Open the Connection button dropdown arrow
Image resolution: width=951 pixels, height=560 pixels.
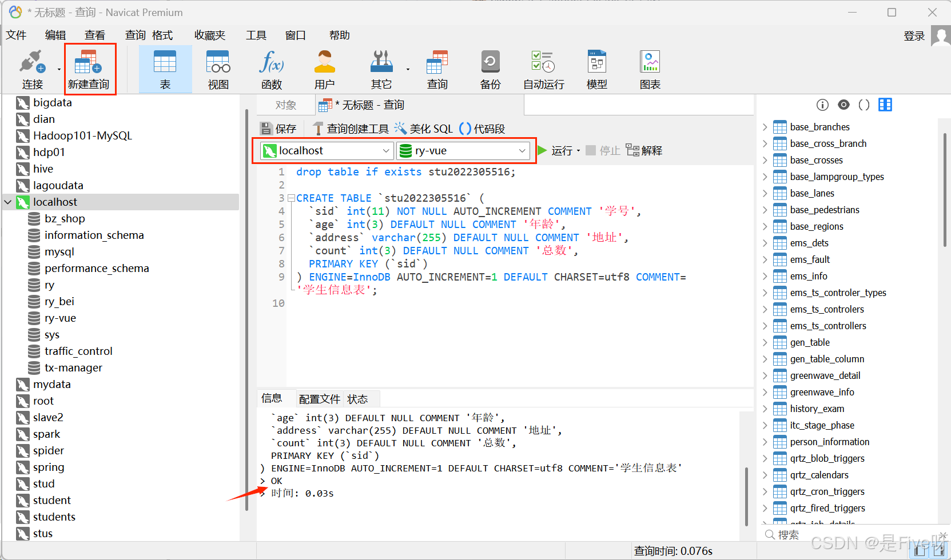59,70
